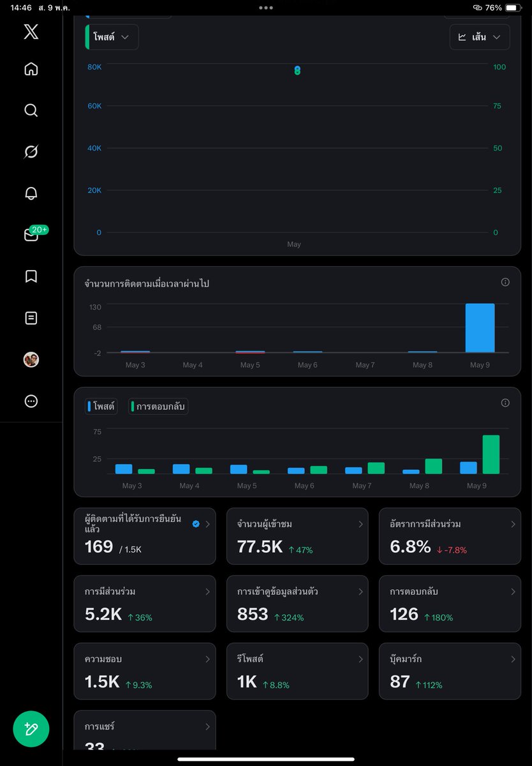Viewport: 532px width, 766px height.
Task: Open the Search icon in sidebar
Action: click(x=31, y=110)
